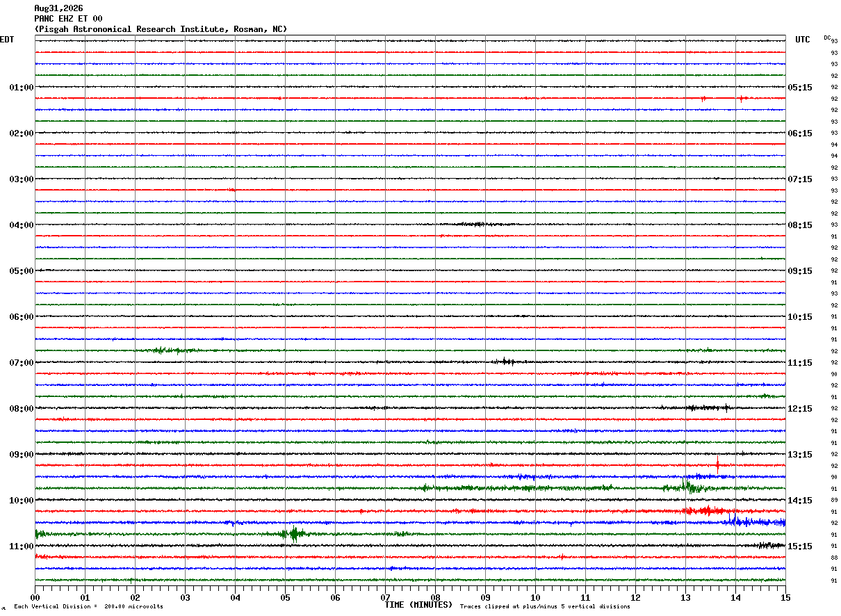This screenshot has height=616, width=841.
Task: Click the Each Vertical Division scale text
Action: pyautogui.click(x=88, y=606)
